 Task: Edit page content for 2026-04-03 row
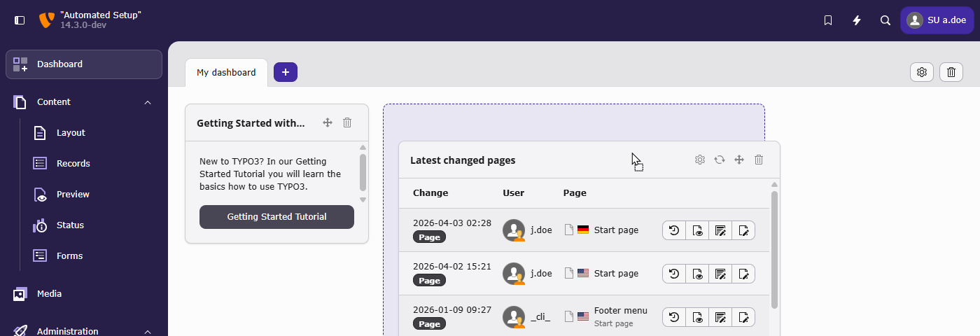coord(720,230)
